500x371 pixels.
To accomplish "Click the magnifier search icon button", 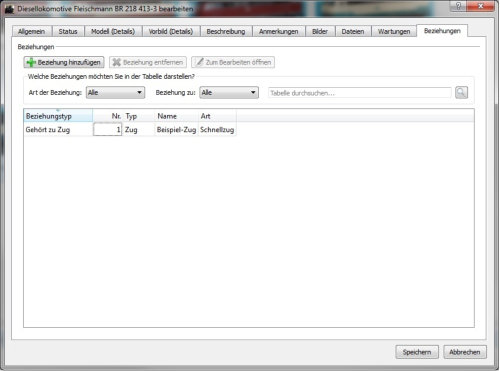I will (x=461, y=92).
